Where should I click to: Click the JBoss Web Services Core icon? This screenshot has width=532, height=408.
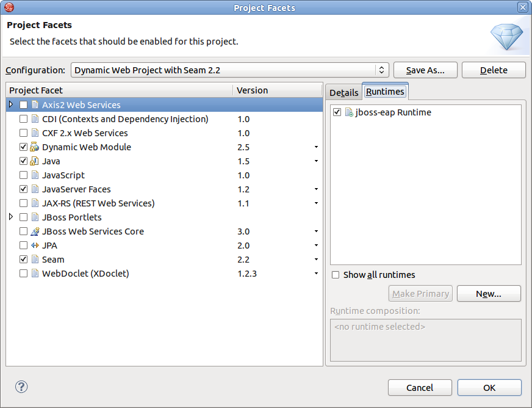point(35,231)
